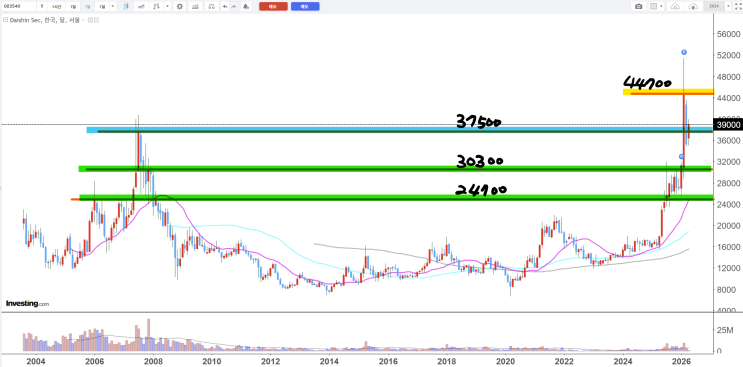The height and width of the screenshot is (367, 743).
Task: Take a chart snapshot with the camera icon
Action: [639, 6]
